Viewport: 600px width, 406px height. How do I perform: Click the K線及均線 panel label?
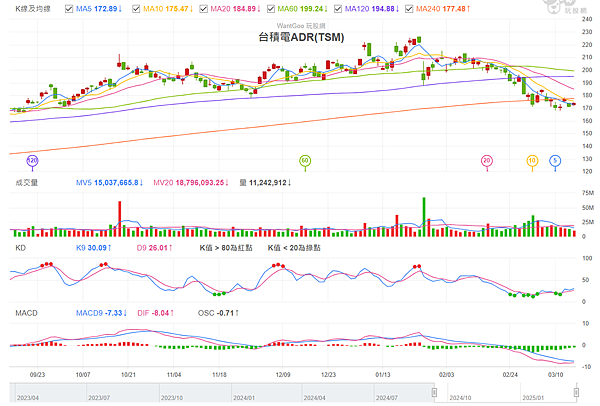tap(33, 8)
